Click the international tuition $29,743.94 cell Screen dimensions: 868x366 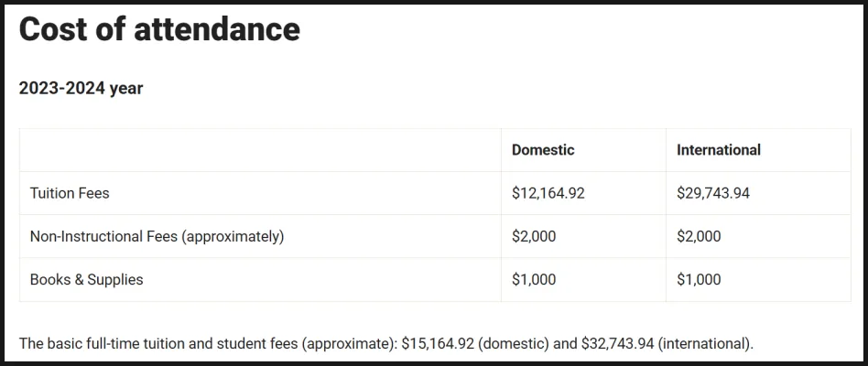pyautogui.click(x=713, y=193)
